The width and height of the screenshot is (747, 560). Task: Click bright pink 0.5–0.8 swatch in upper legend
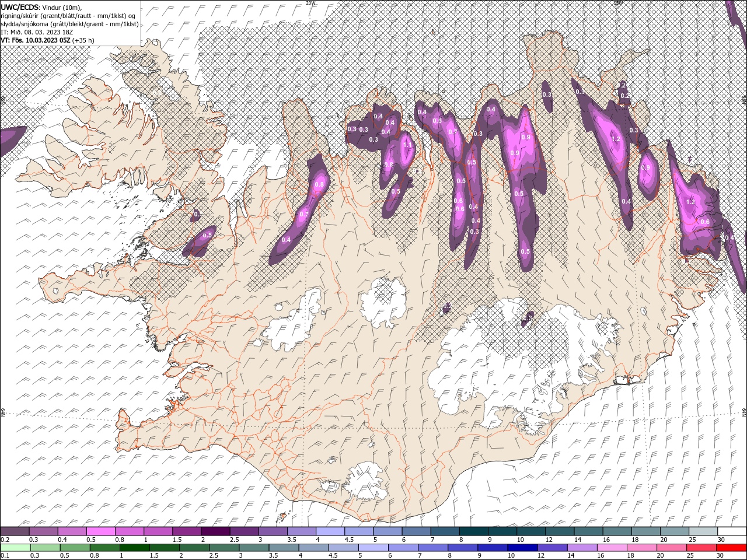click(x=100, y=531)
